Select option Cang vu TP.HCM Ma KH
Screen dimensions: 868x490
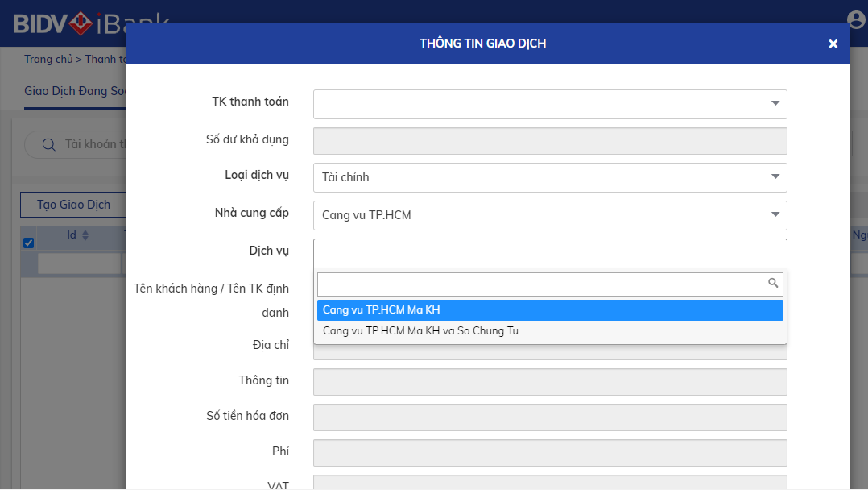point(549,310)
